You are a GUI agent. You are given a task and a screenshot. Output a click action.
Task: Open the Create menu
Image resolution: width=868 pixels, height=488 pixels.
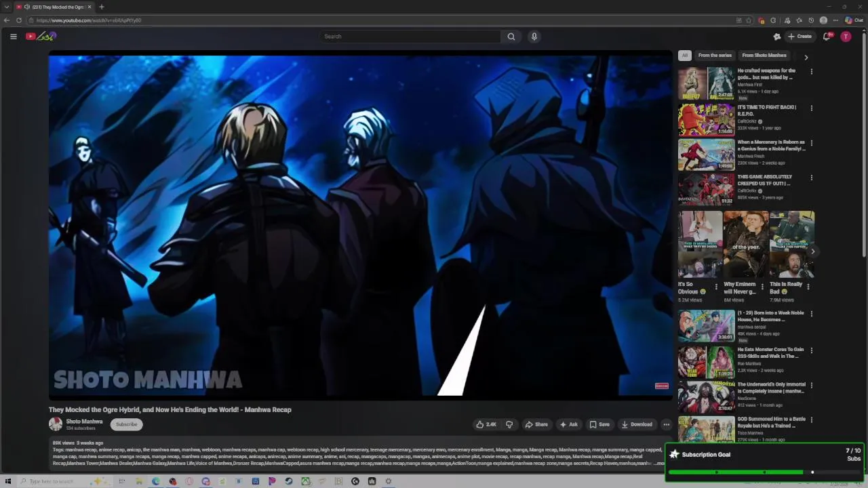click(800, 37)
